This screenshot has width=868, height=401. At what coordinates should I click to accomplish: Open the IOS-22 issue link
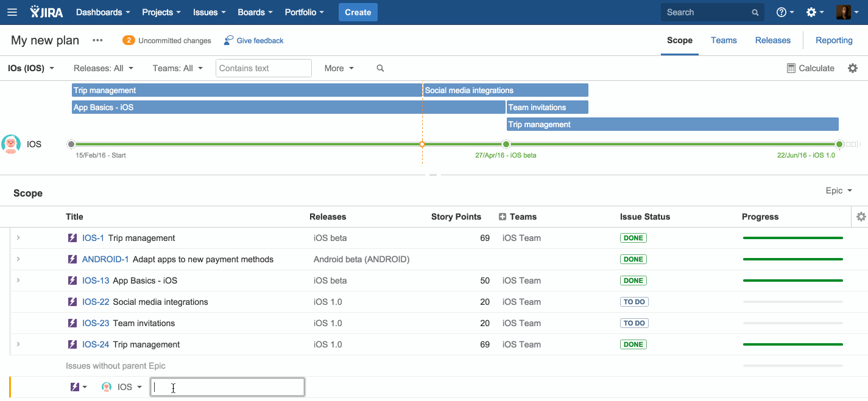[x=96, y=302]
